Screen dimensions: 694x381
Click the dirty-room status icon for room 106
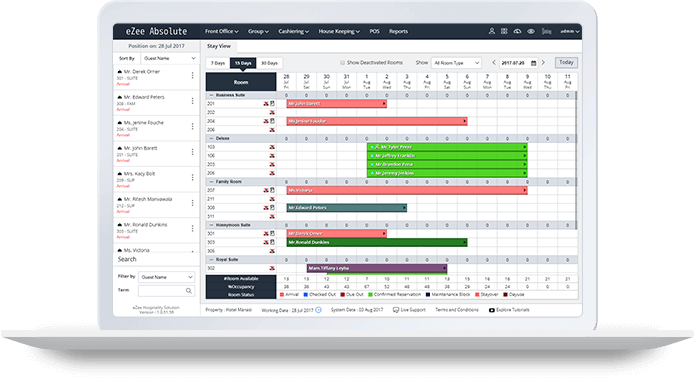(x=272, y=156)
